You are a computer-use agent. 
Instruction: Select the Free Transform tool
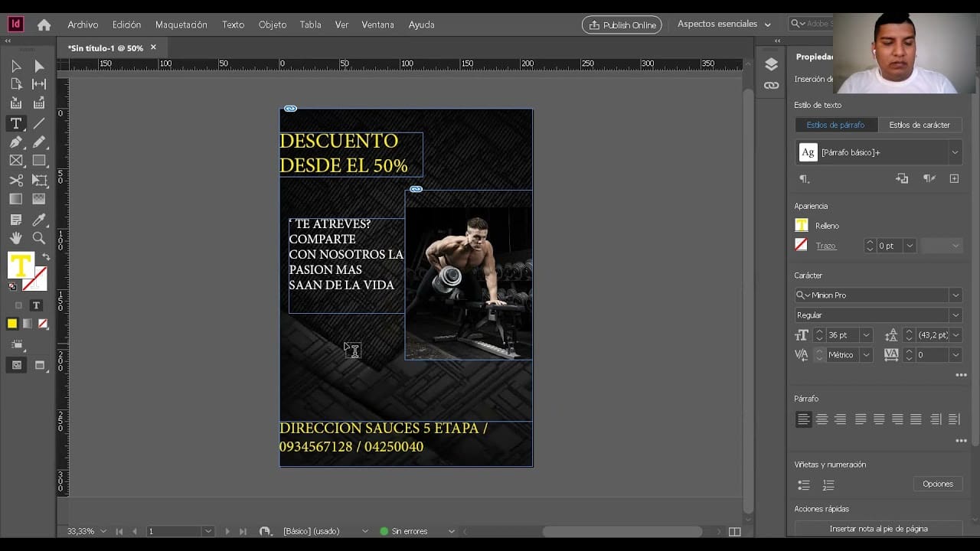tap(39, 180)
